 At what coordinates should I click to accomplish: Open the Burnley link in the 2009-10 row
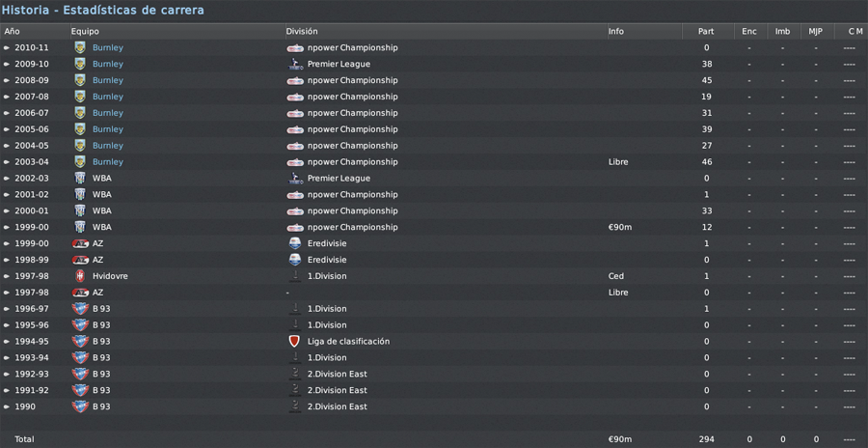pyautogui.click(x=107, y=64)
